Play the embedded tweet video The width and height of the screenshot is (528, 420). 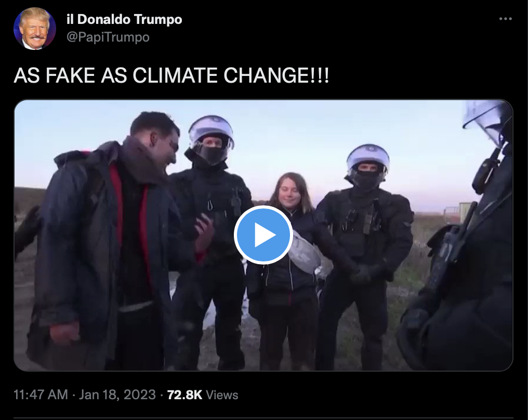263,235
